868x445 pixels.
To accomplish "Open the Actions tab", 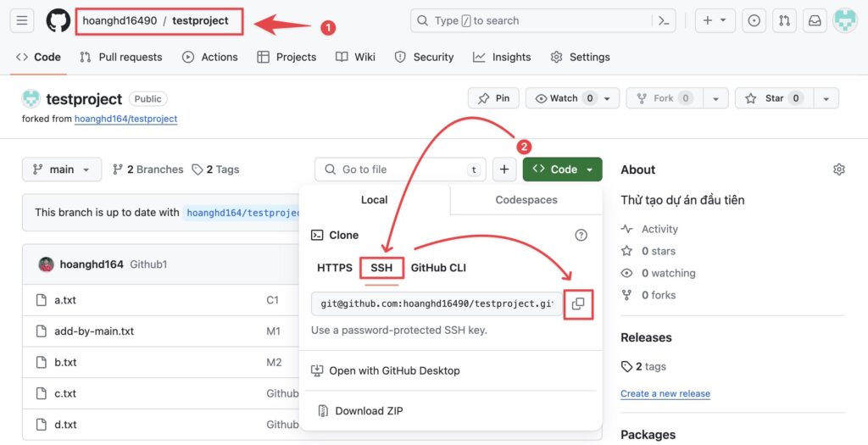I will coord(210,57).
